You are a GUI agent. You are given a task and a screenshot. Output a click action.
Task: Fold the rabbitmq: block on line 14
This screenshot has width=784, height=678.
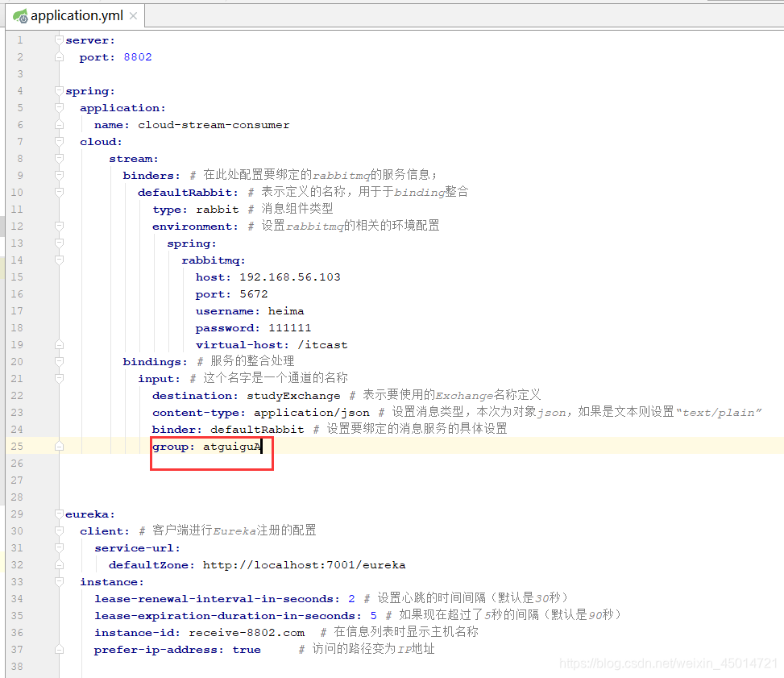point(59,260)
